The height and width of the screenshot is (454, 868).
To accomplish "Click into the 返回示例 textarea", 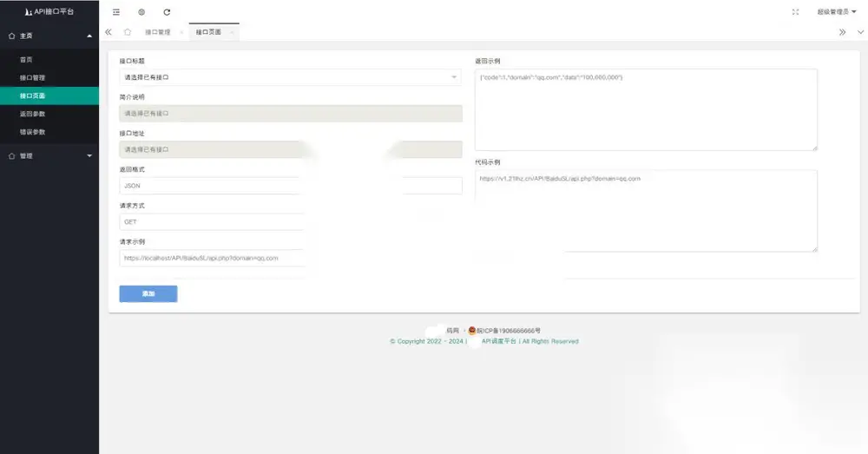I will [x=646, y=109].
